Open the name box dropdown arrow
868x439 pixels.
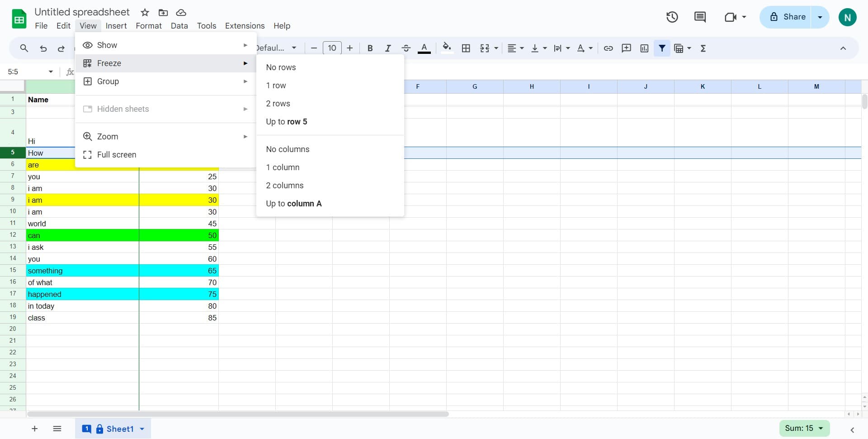pyautogui.click(x=51, y=72)
